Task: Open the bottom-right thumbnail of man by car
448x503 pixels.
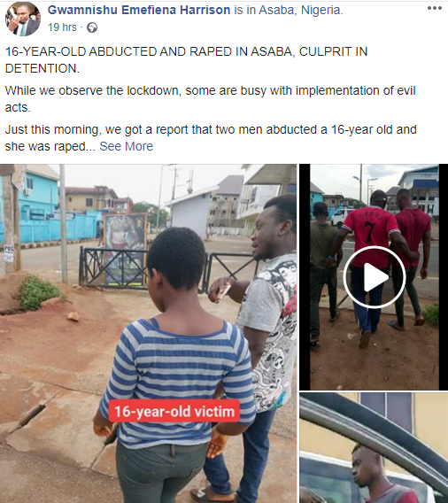Action: click(x=374, y=448)
